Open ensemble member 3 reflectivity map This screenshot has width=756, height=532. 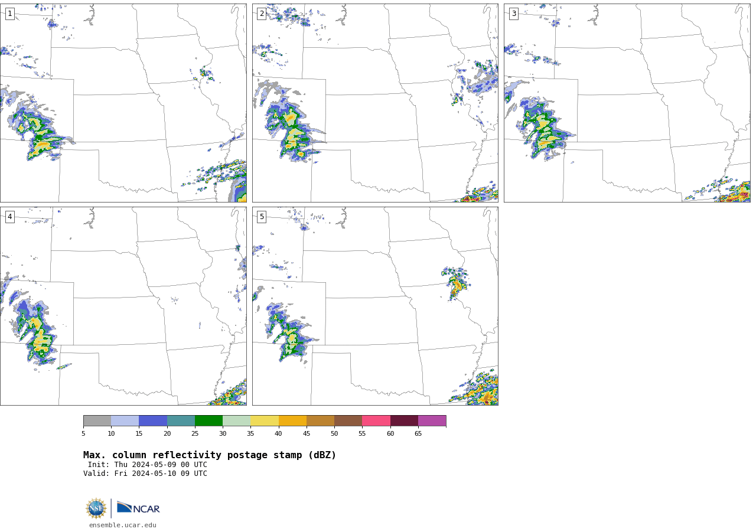coord(627,103)
